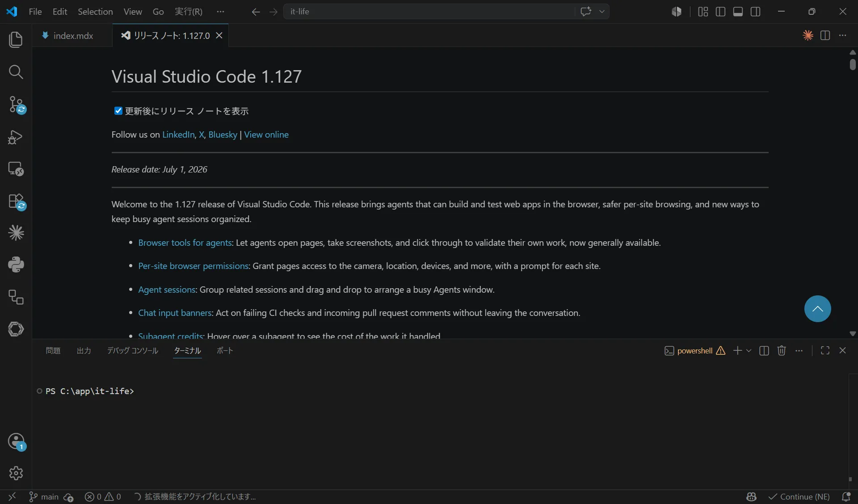Split the editor to the right
Screen dimensions: 858x504
click(x=825, y=35)
